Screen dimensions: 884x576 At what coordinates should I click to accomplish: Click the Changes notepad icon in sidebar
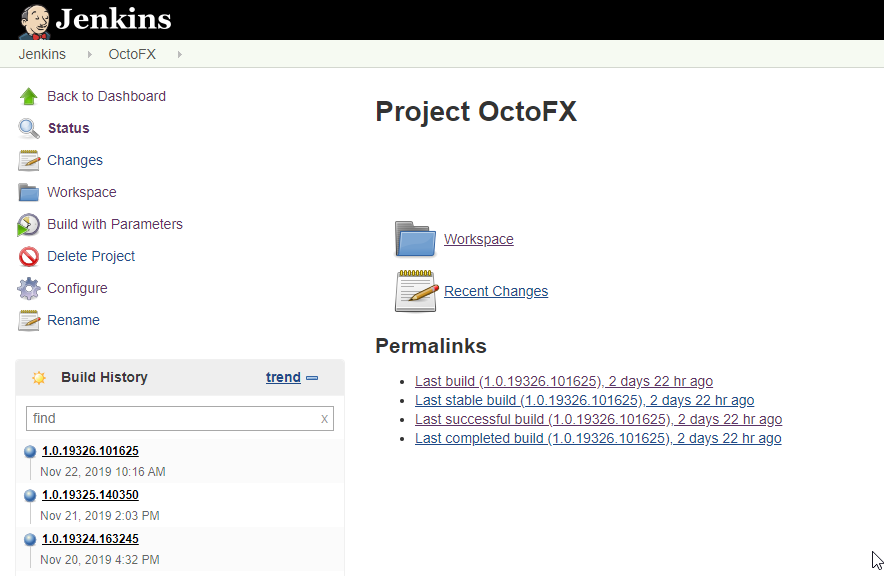tap(29, 161)
